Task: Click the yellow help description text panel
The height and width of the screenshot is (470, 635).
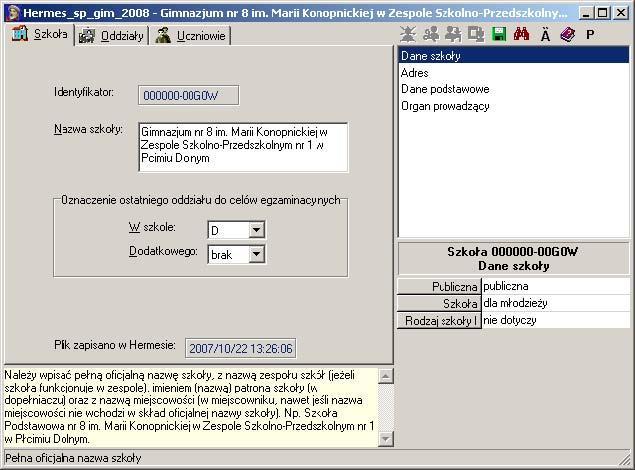Action: pyautogui.click(x=190, y=407)
